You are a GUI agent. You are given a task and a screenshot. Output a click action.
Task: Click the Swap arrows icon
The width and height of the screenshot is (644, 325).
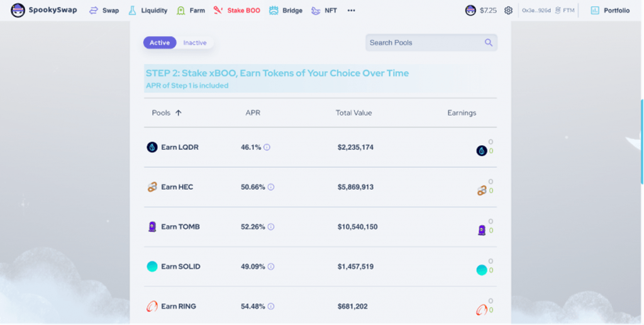[94, 10]
